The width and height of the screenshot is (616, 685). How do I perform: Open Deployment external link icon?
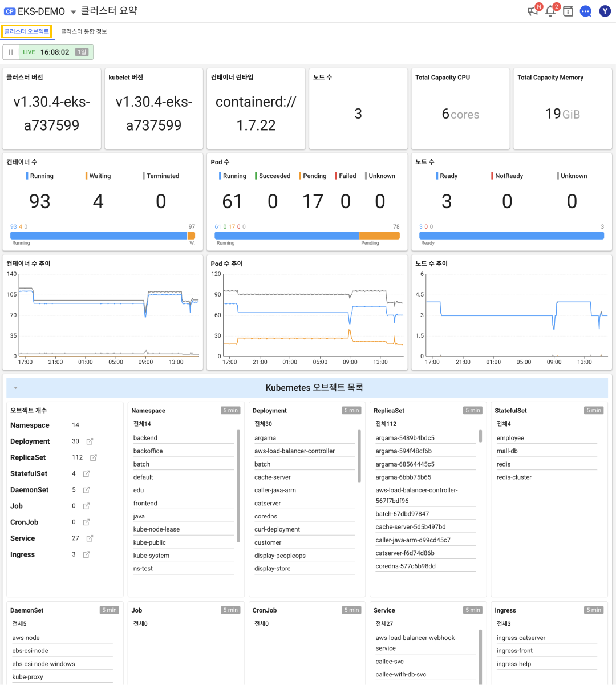[x=90, y=441]
